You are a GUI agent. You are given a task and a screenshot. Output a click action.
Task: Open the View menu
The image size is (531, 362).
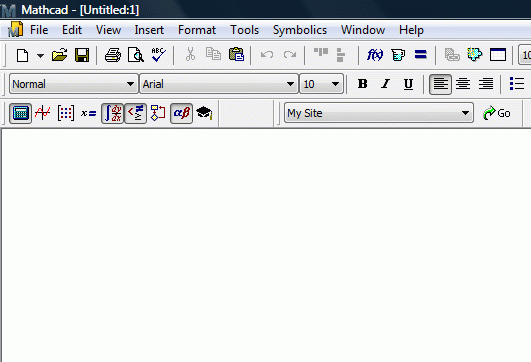pos(108,30)
